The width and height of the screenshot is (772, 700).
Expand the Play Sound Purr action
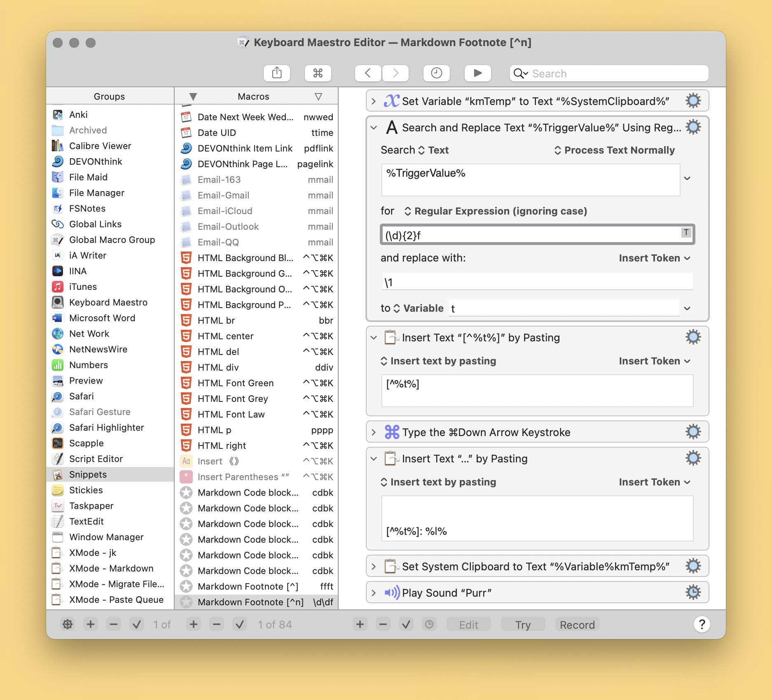(x=374, y=593)
